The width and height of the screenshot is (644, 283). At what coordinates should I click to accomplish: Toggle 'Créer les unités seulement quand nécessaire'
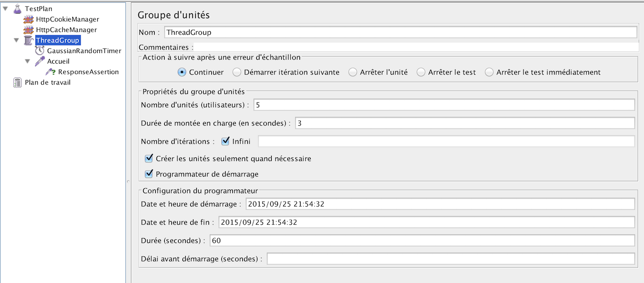click(149, 158)
